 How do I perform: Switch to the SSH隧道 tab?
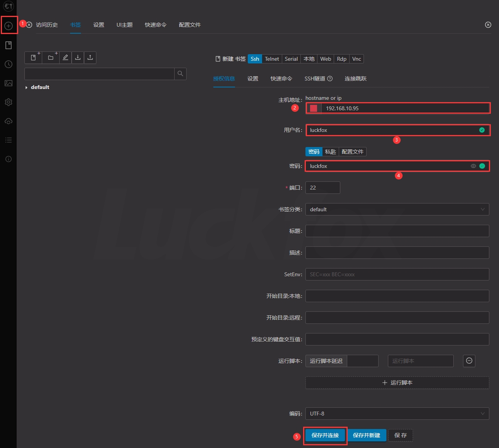(x=315, y=79)
